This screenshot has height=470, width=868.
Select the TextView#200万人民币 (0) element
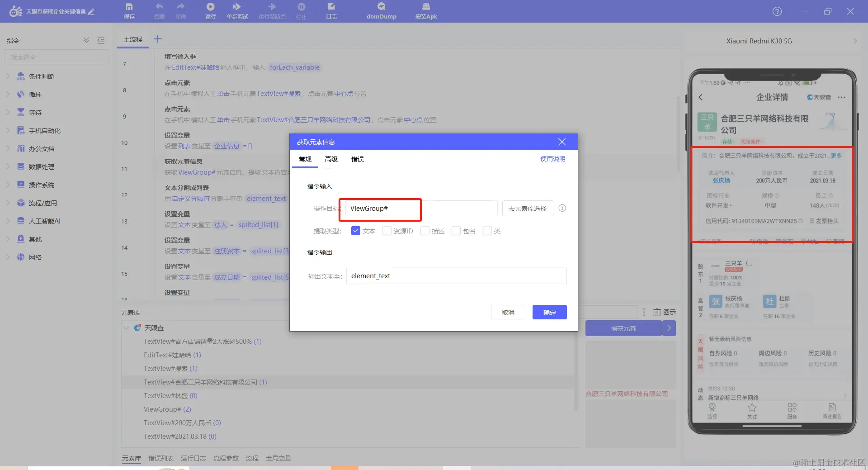pos(182,423)
